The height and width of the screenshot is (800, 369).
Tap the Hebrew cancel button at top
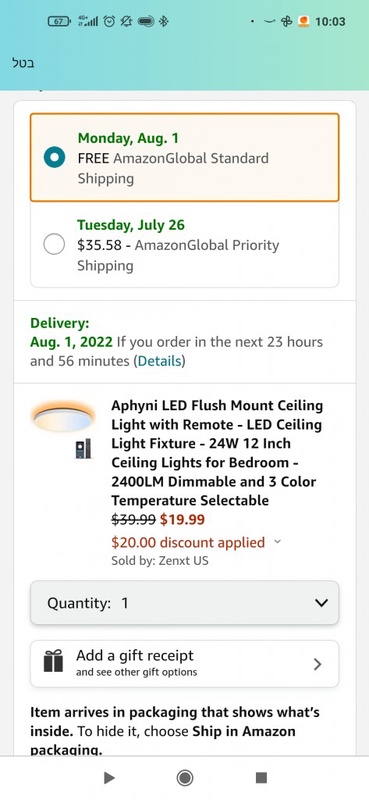pos(23,64)
